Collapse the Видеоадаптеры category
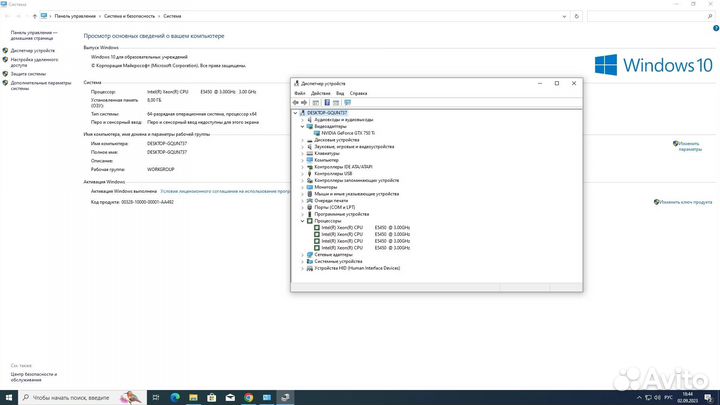 tap(303, 126)
